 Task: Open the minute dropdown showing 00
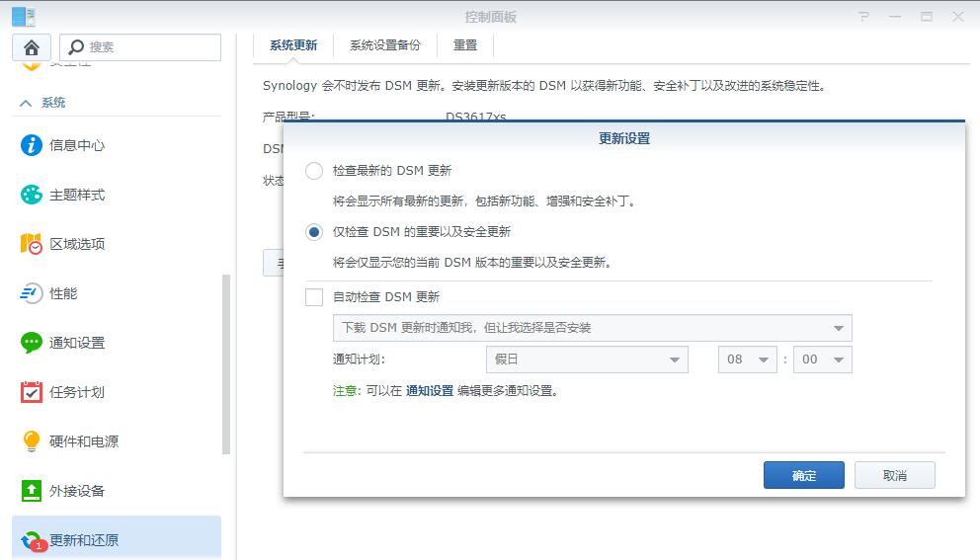823,360
